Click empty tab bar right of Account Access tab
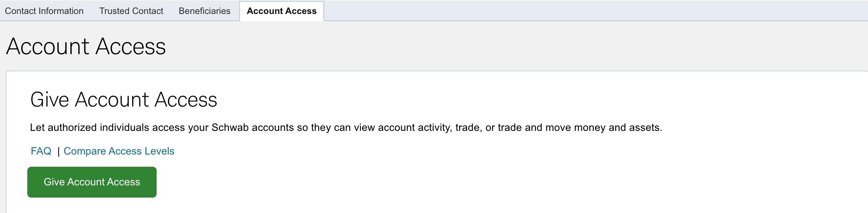This screenshot has width=868, height=213. [x=575, y=11]
